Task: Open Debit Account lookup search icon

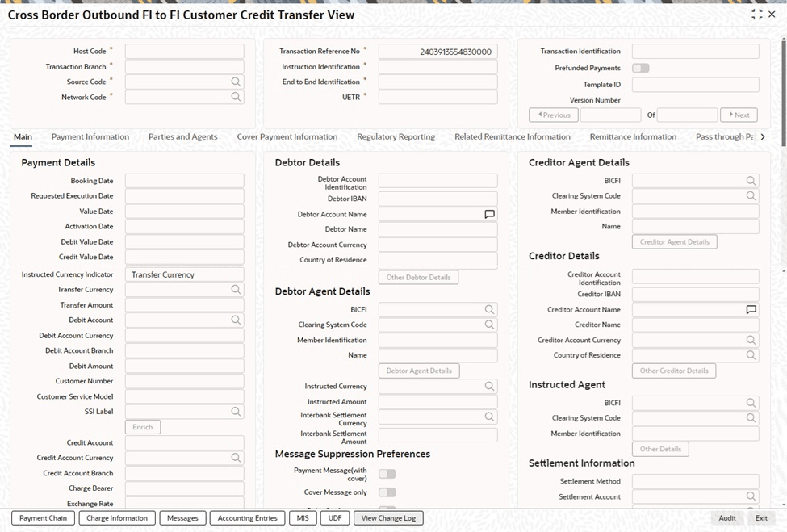Action: (236, 320)
